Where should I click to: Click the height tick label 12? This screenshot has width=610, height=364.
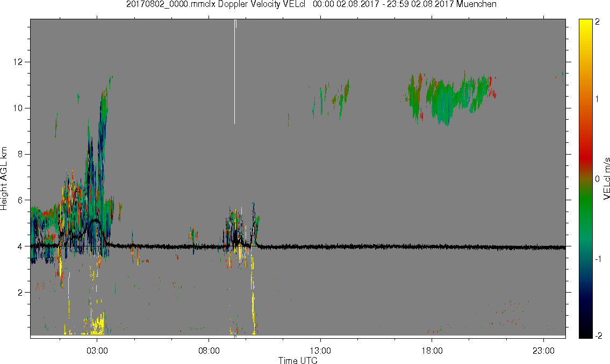click(18, 62)
